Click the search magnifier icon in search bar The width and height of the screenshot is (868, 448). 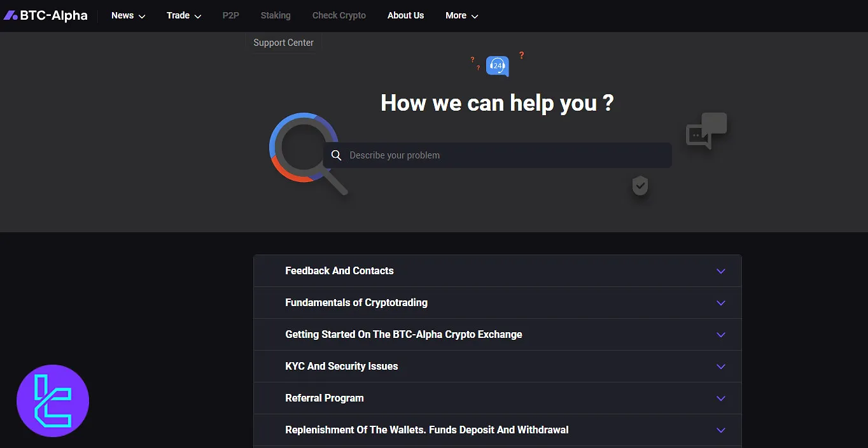pyautogui.click(x=337, y=155)
